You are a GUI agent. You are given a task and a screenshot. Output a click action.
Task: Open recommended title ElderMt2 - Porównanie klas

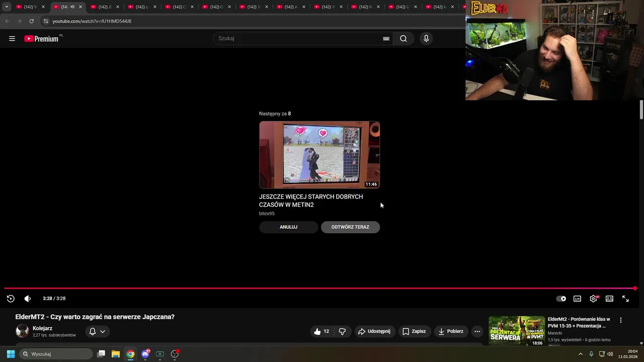click(x=579, y=322)
